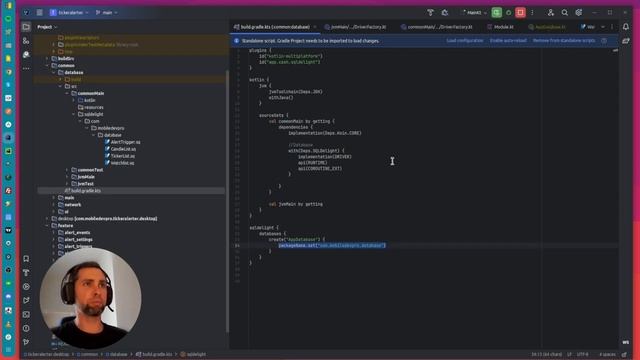This screenshot has height=360, width=640.
Task: Open Gradle tool window on right strip
Action: point(626,41)
